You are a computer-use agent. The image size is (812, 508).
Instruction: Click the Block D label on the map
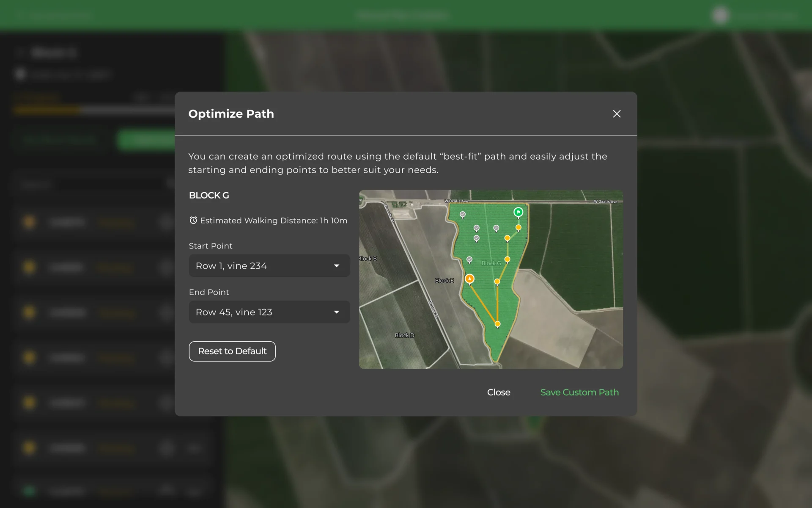[404, 335]
